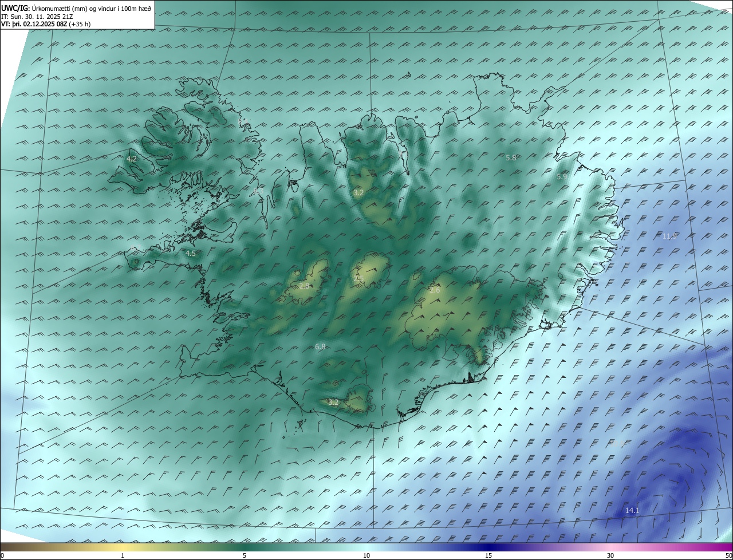This screenshot has height=560, width=733.
Task: Click the 6.8 value in south Iceland
Action: click(320, 346)
